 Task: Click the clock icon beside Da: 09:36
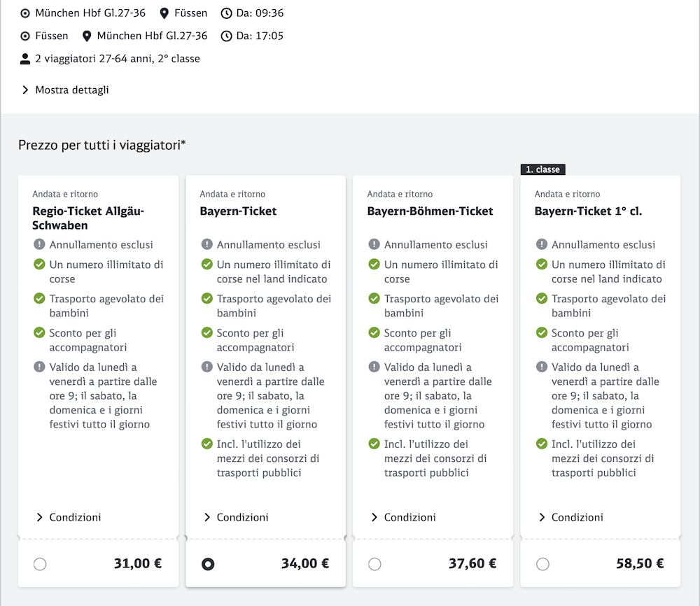tap(226, 13)
